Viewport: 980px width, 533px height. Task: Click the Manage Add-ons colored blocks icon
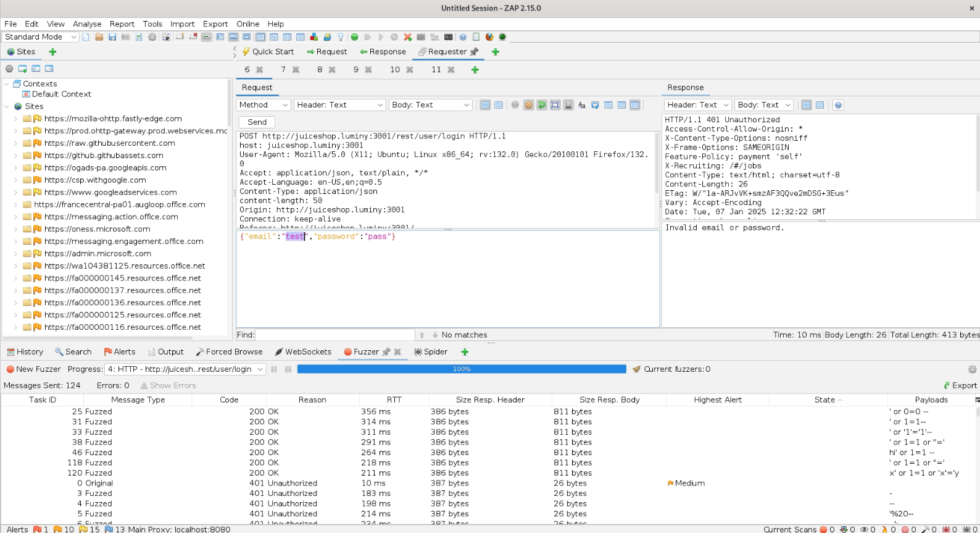314,37
